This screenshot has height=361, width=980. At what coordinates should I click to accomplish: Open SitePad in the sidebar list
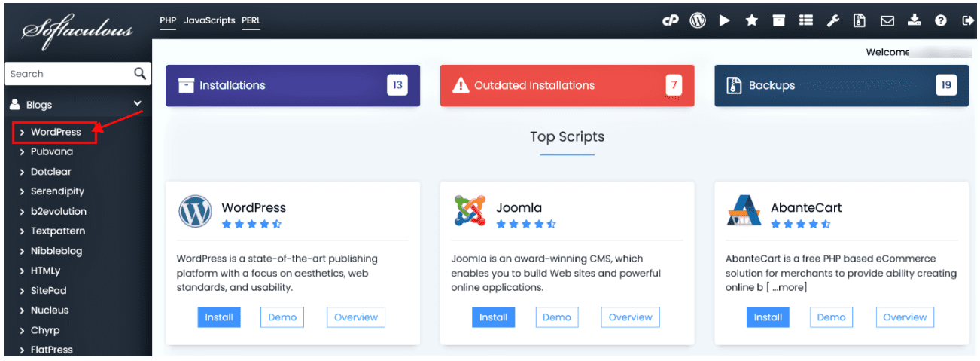tap(49, 290)
